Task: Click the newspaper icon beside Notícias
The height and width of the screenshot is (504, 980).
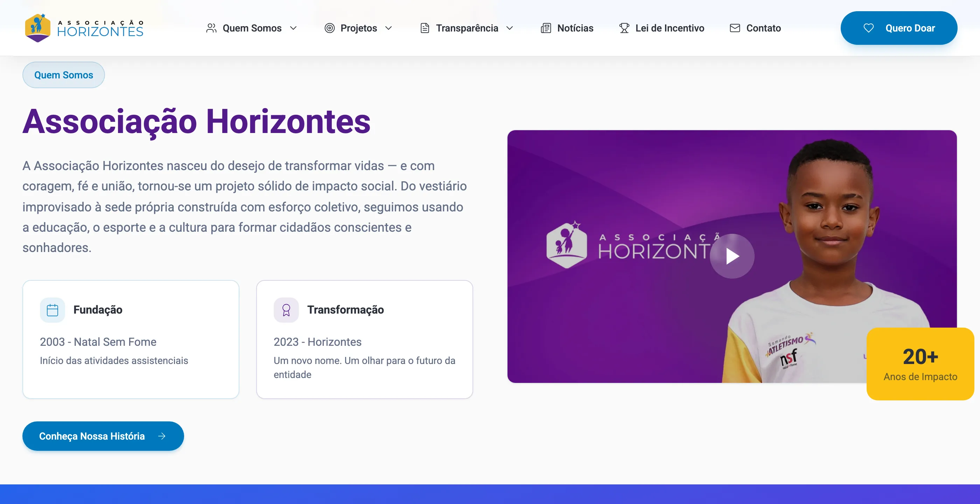Action: (546, 28)
